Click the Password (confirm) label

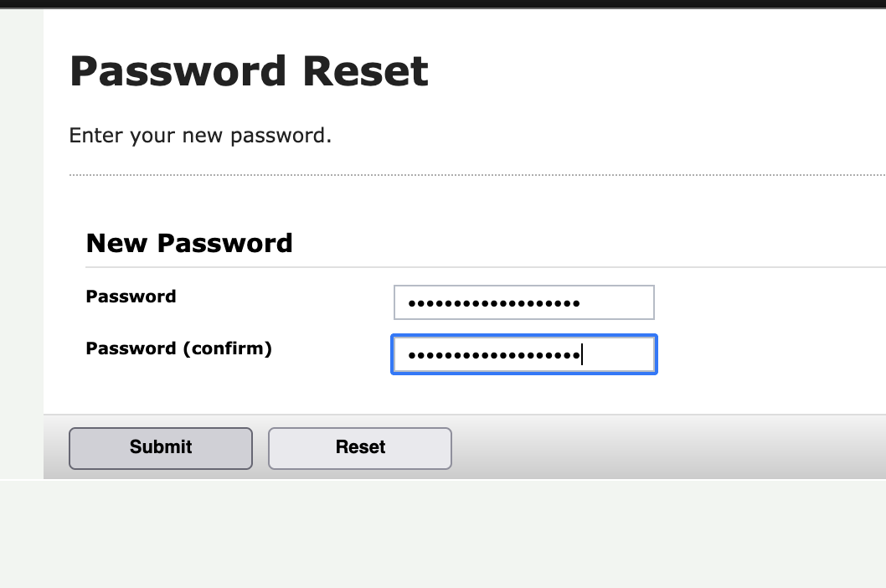click(x=178, y=348)
